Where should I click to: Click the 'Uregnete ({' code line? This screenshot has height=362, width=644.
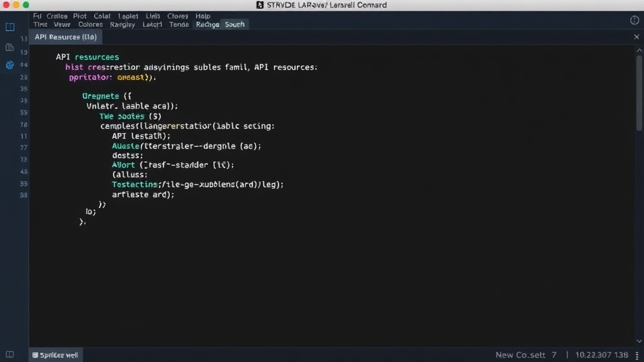point(107,96)
